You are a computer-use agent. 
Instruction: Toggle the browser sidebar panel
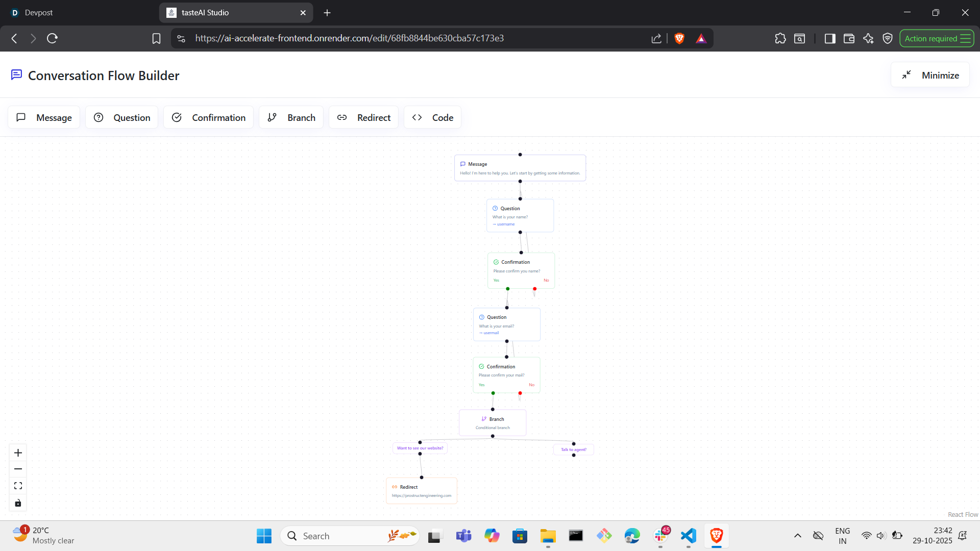(829, 38)
